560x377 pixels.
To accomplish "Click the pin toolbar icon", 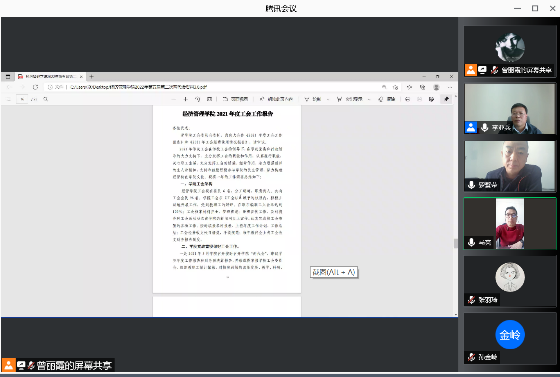I will [x=446, y=99].
